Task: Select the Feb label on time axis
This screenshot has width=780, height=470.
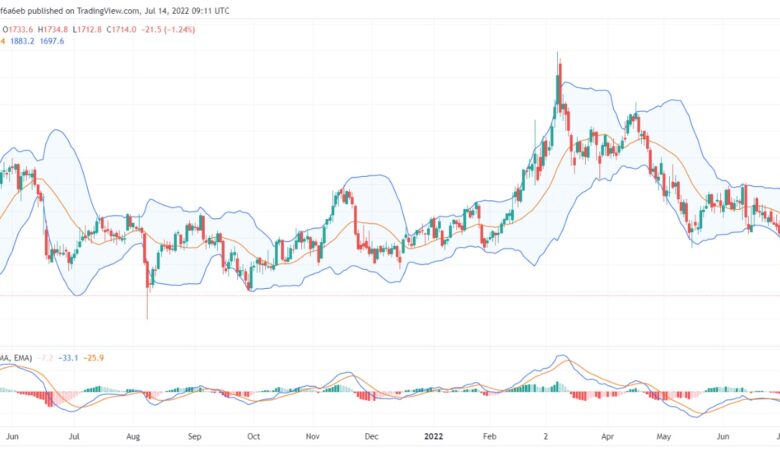Action: (x=489, y=436)
